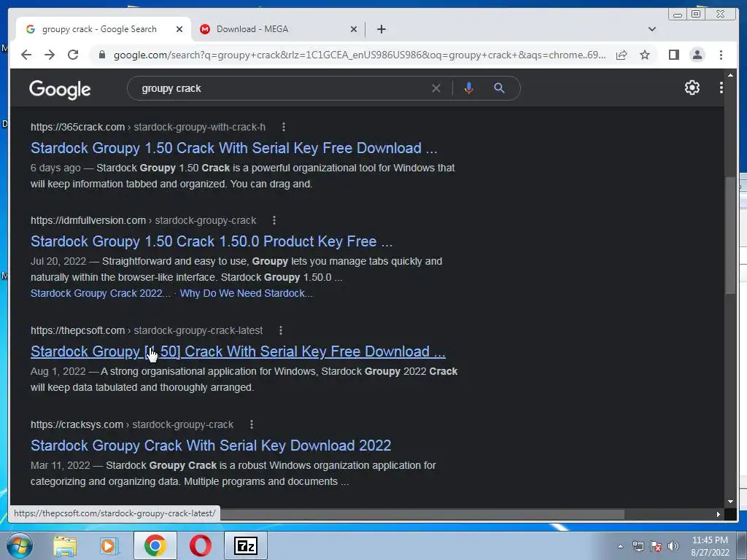The image size is (747, 560).
Task: Open more options for the idmfullversion.com result
Action: (x=274, y=220)
